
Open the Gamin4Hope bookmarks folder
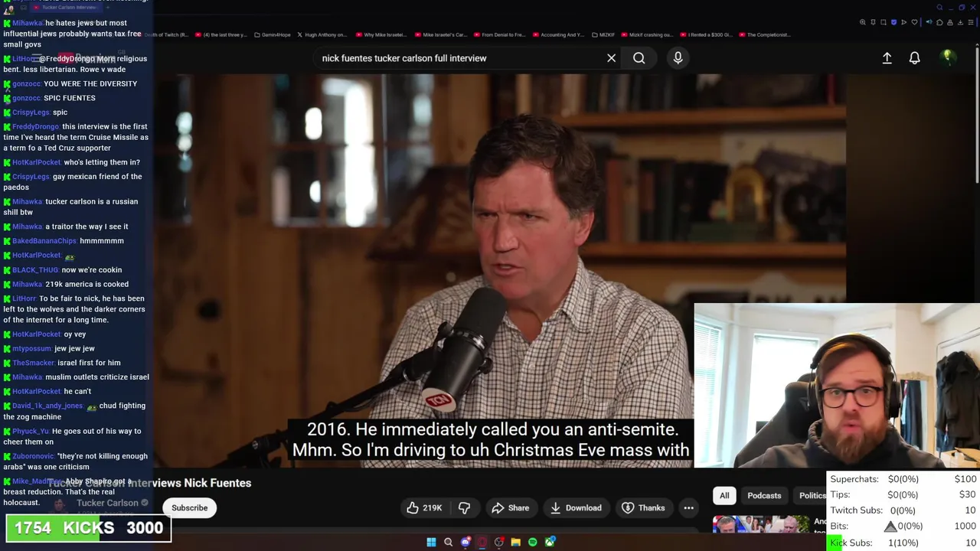273,34
